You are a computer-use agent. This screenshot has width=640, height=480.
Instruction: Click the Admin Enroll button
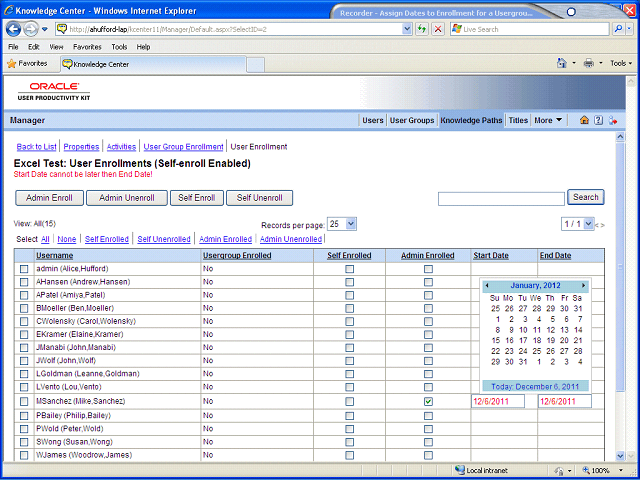(x=49, y=198)
